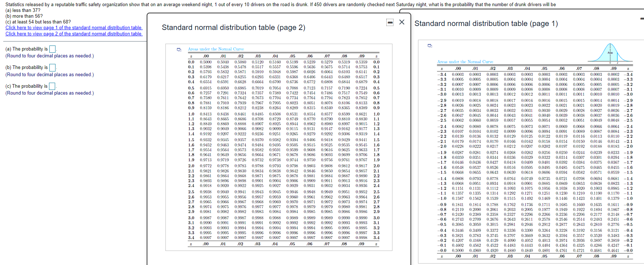The width and height of the screenshot is (644, 265).
Task: Click pop-out icon beside page 1 table
Action: pos(430,45)
